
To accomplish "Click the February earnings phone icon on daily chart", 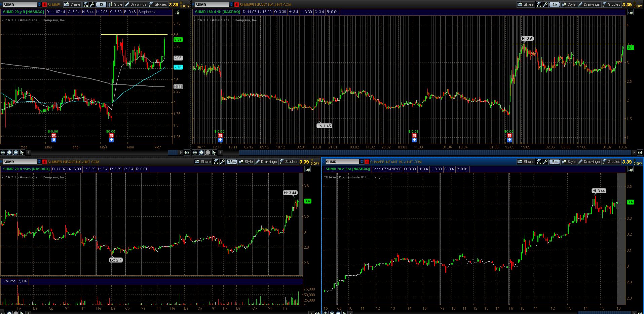I will (x=54, y=136).
